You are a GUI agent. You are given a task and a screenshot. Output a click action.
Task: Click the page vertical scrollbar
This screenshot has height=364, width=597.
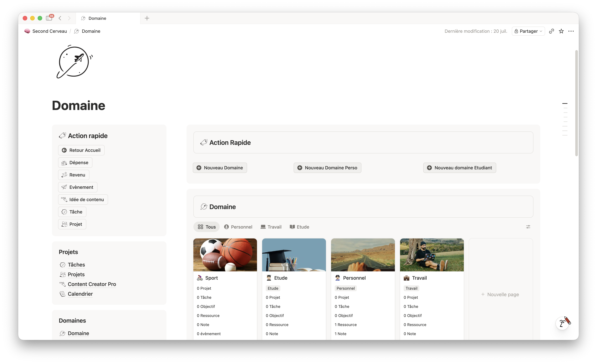[x=576, y=103]
